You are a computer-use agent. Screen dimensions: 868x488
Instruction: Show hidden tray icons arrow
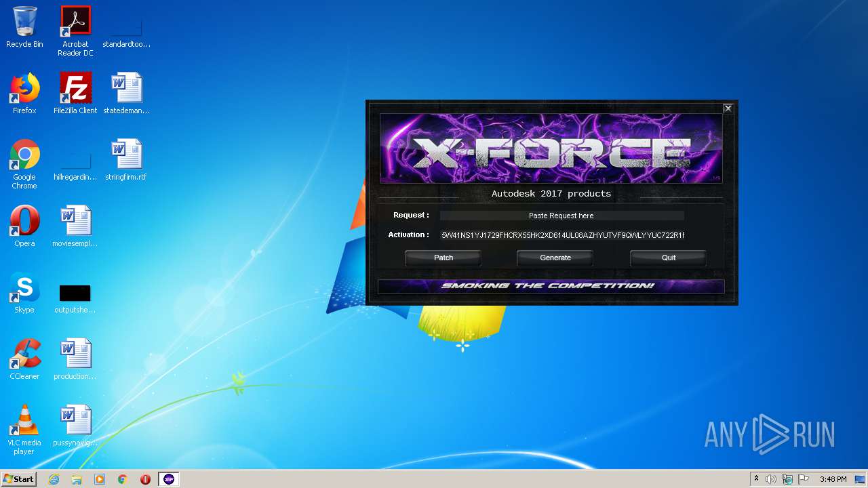[756, 479]
